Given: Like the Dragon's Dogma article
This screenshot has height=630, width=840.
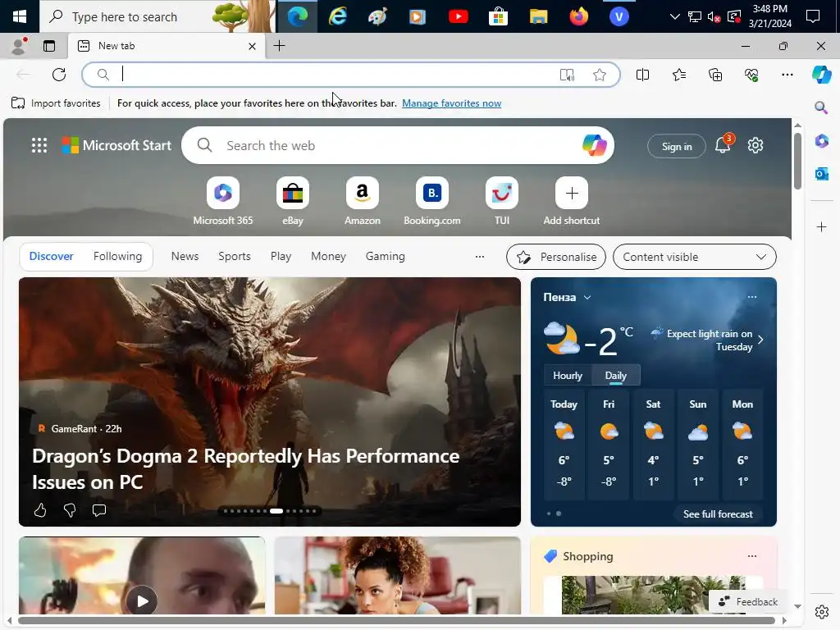Looking at the screenshot, I should (40, 510).
